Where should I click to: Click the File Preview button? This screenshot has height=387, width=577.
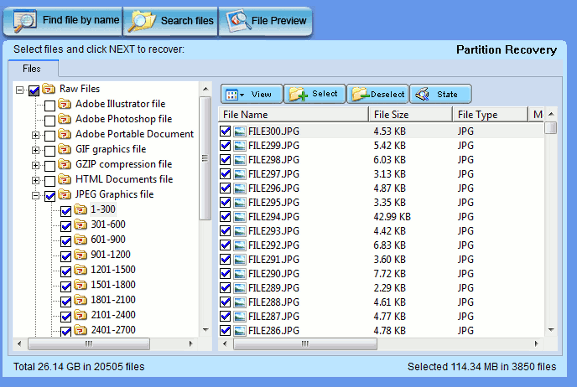tap(265, 21)
